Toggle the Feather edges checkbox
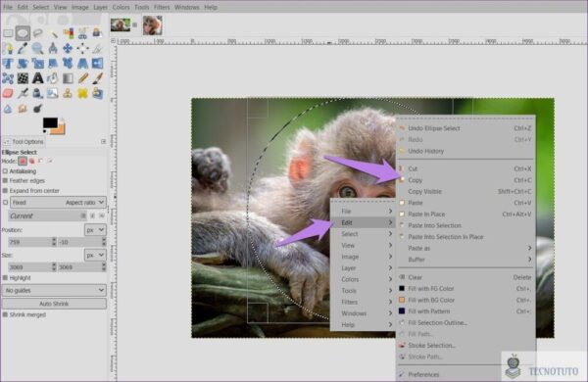 [x=5, y=180]
